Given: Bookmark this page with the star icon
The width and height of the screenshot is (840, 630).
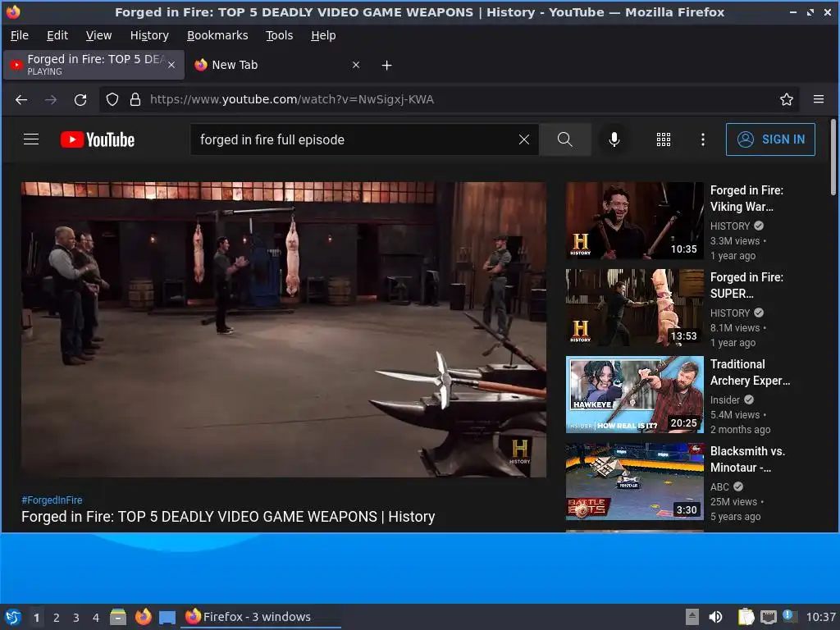Looking at the screenshot, I should pos(787,99).
